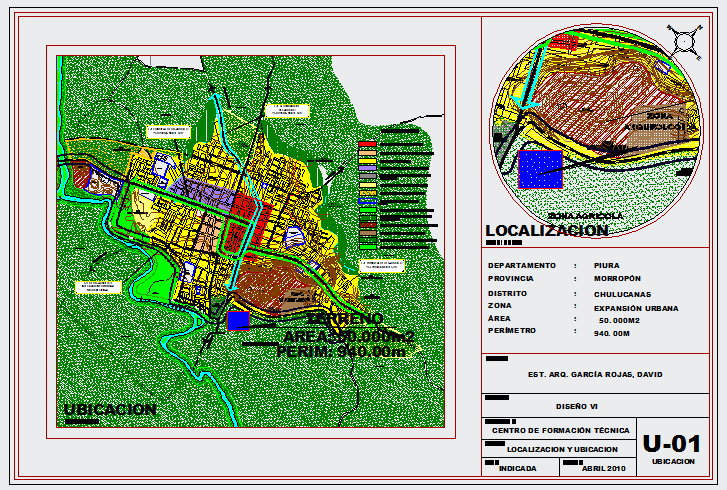
Task: Select the blue lot square in circular map
Action: 540,170
